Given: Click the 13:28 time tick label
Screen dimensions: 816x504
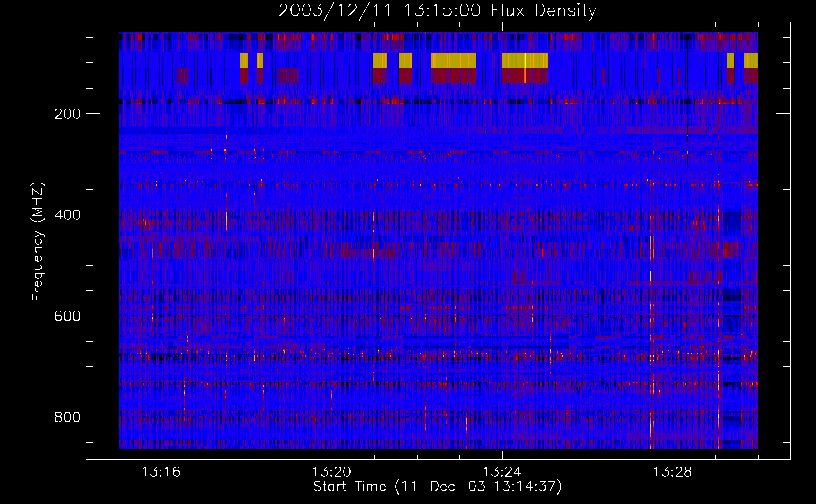Looking at the screenshot, I should [x=672, y=472].
